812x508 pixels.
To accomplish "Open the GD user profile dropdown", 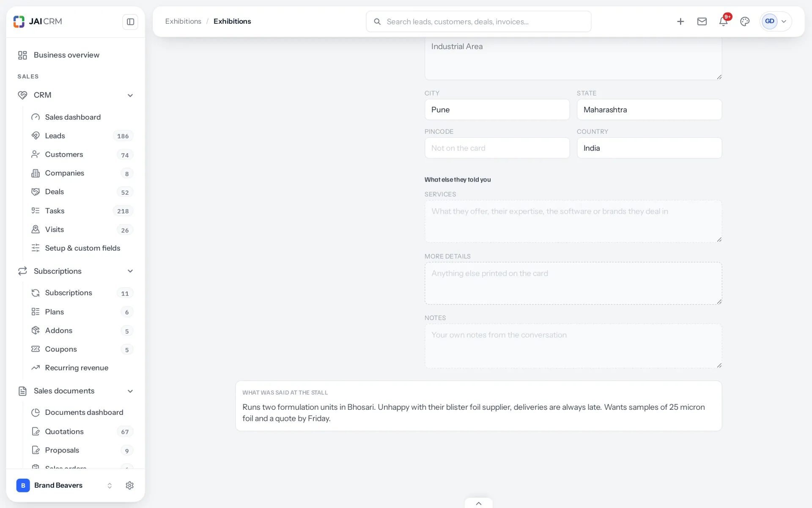I will tap(776, 22).
